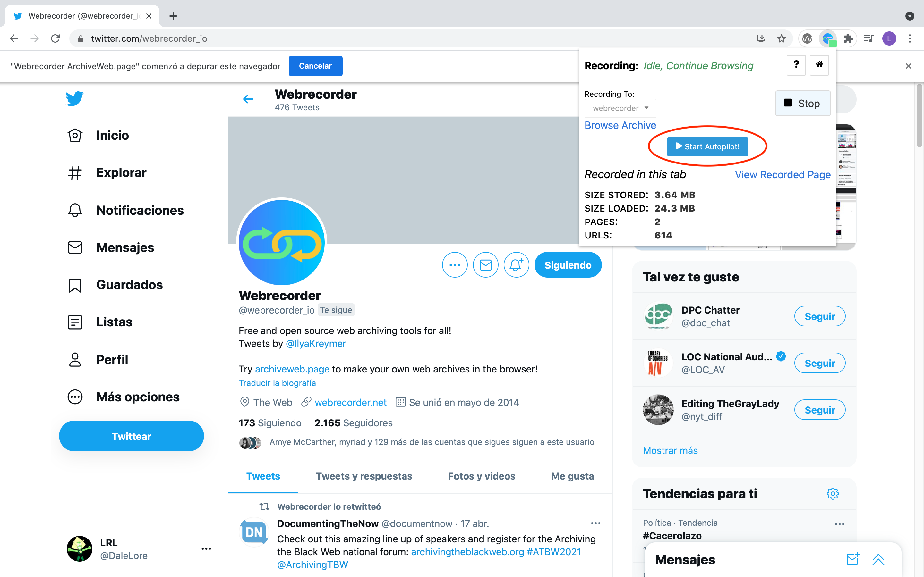Viewport: 924px width, 577px height.
Task: Toggle the Siguiendo follow button
Action: click(x=568, y=264)
